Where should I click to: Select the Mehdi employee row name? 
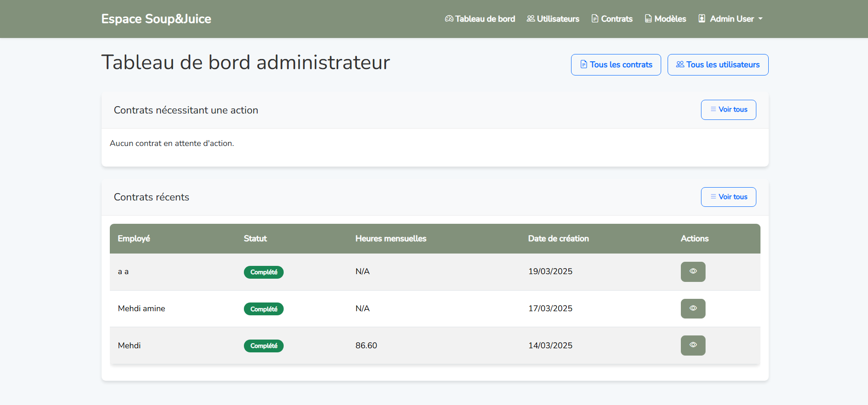(x=129, y=346)
